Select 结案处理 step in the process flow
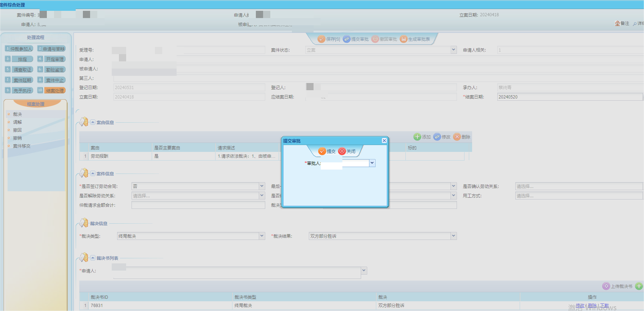 click(55, 91)
